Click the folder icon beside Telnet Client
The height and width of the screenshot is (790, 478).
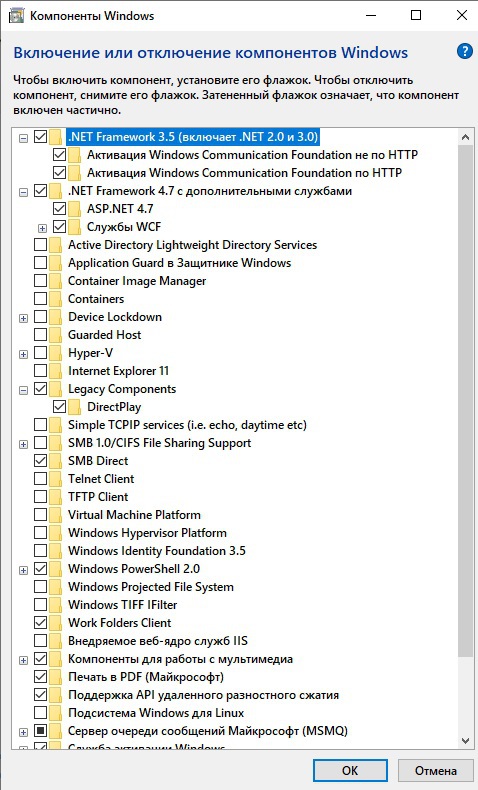click(x=55, y=479)
